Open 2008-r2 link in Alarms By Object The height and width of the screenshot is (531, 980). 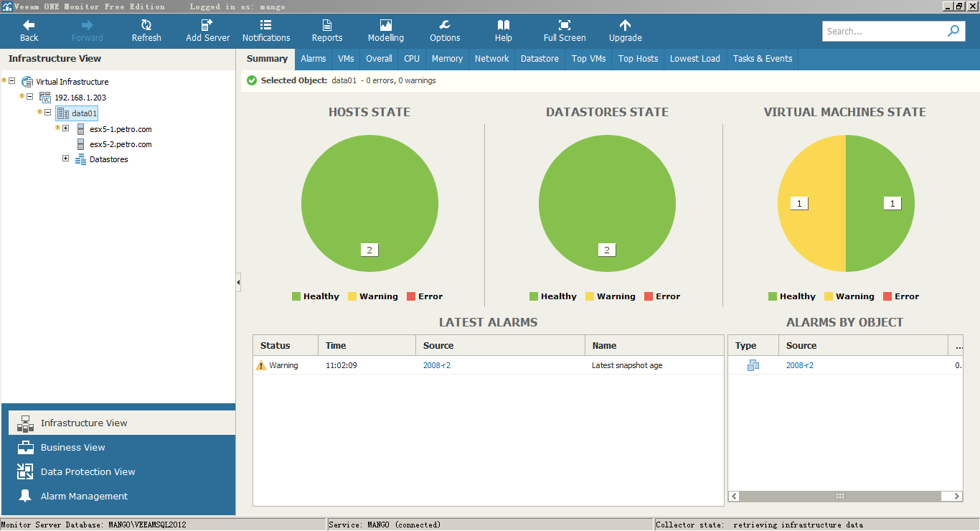800,365
